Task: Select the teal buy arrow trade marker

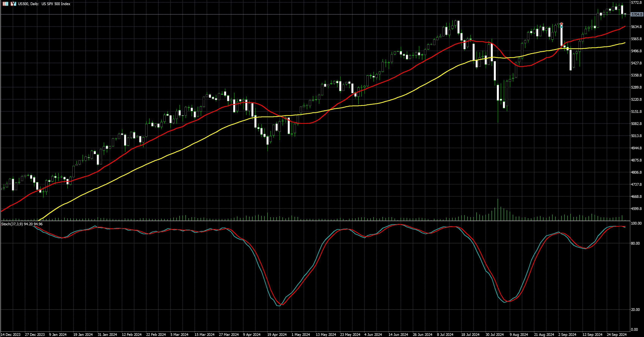Action: pyautogui.click(x=561, y=27)
